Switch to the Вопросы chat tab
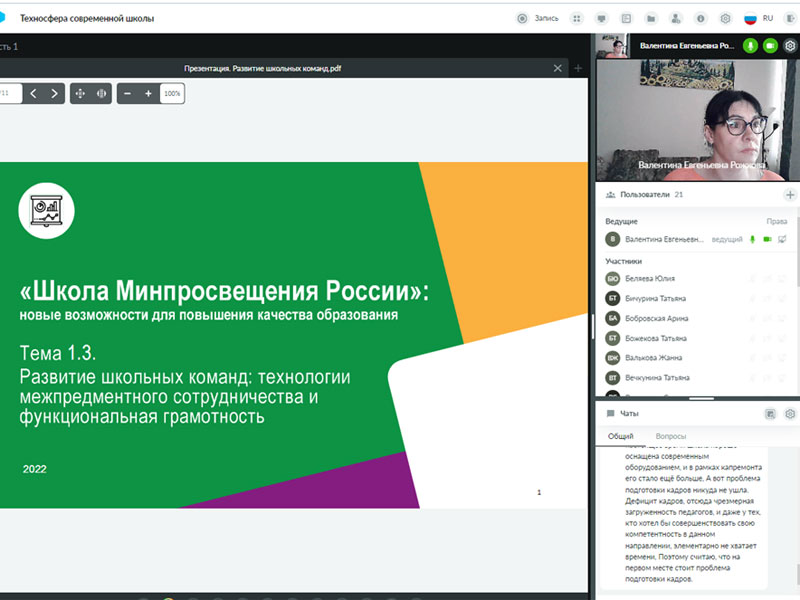 670,436
